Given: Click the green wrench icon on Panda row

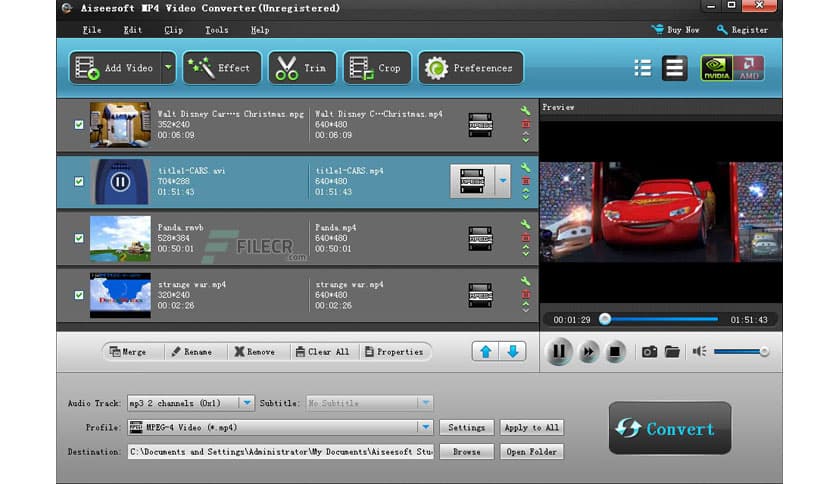Looking at the screenshot, I should (525, 224).
